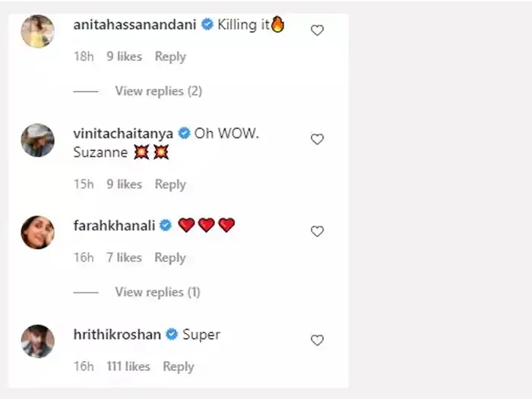Open vinitachaitanya's avatar picture
The height and width of the screenshot is (399, 532).
(x=37, y=140)
